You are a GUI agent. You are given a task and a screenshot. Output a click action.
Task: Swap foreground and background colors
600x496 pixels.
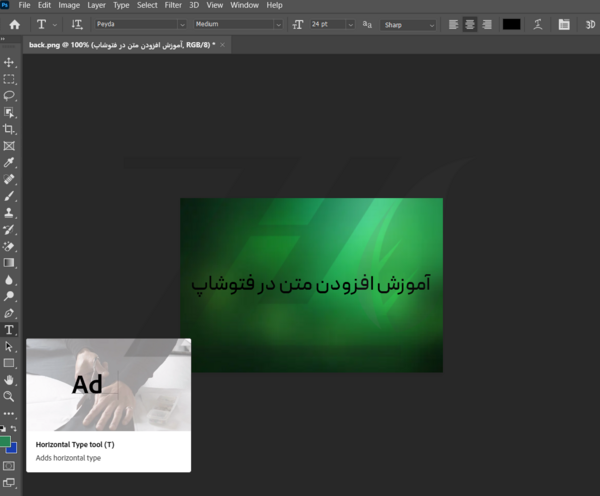pyautogui.click(x=14, y=429)
